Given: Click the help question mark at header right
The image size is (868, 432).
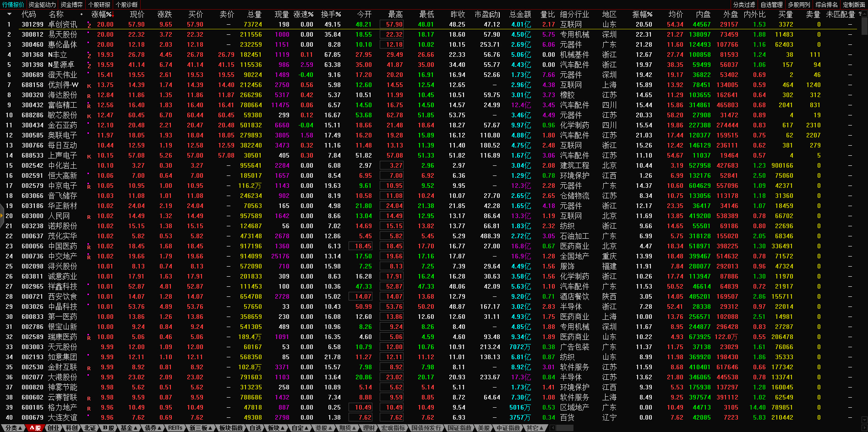Looking at the screenshot, I should pyautogui.click(x=859, y=14).
